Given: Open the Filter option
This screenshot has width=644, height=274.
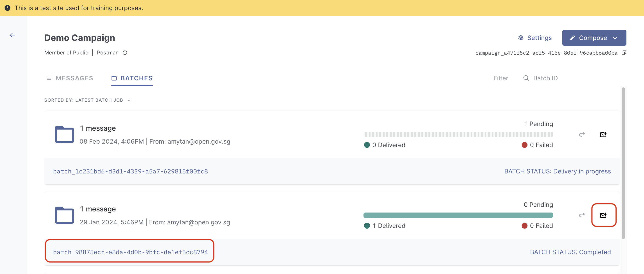Looking at the screenshot, I should [x=500, y=78].
